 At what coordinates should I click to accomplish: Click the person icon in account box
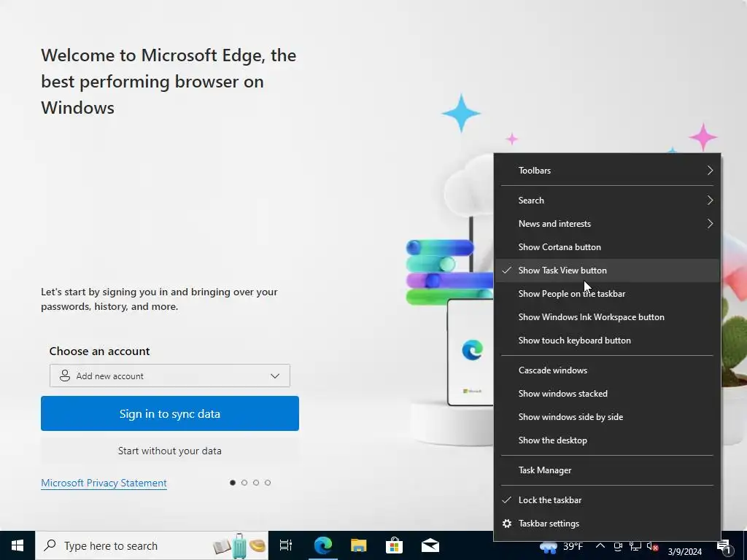[65, 376]
